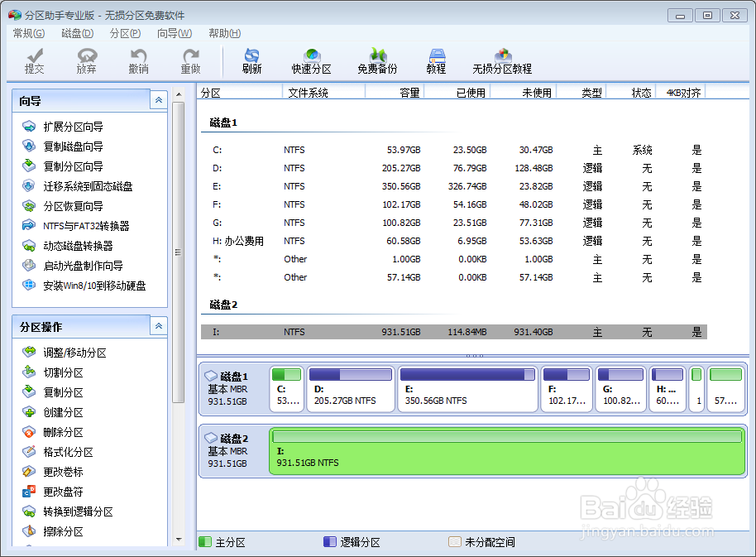Collapse the 向导 panel

point(158,99)
